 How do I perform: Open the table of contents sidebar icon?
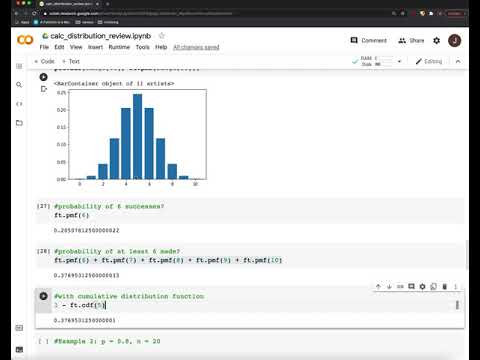click(x=19, y=66)
